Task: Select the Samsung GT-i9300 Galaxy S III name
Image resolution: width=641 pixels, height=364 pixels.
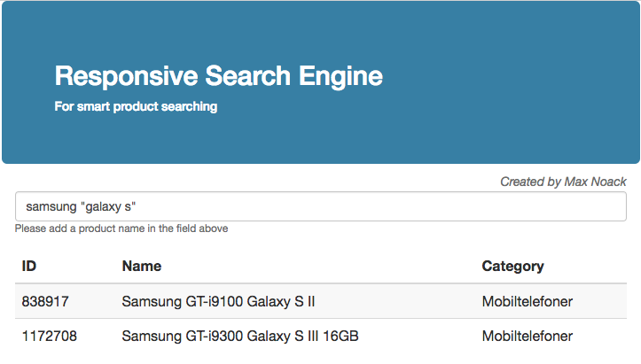Action: pyautogui.click(x=239, y=337)
